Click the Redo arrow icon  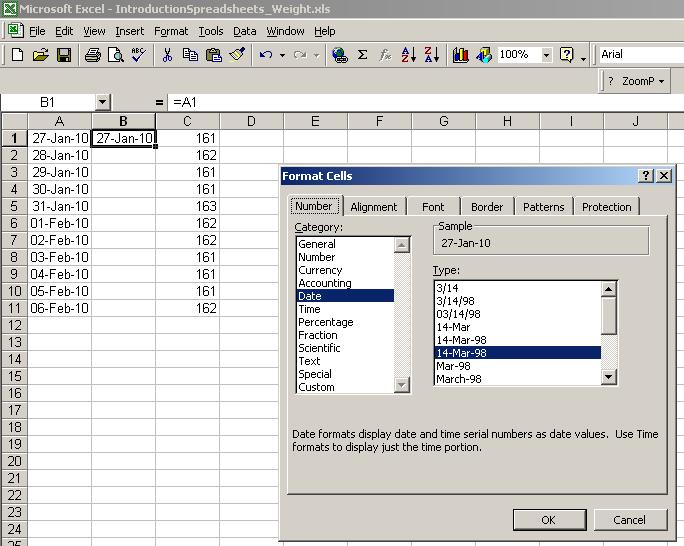pyautogui.click(x=300, y=55)
